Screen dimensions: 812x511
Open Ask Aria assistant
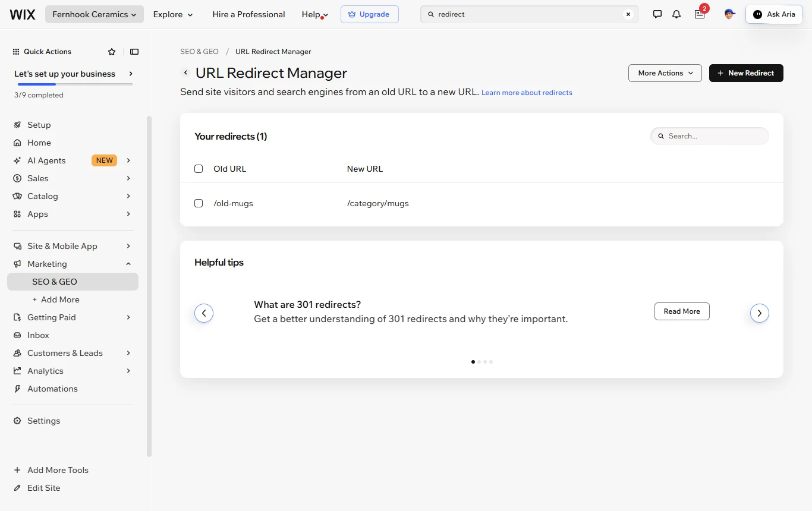(773, 14)
